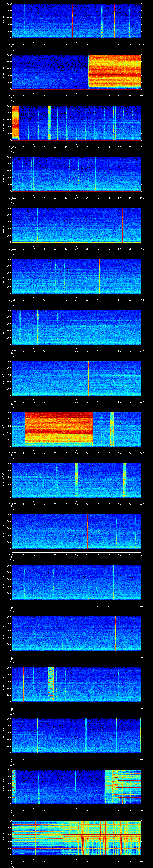The image size is (153, 868).
Task: Click the '6:23:00' start time label
Action: 12,810
